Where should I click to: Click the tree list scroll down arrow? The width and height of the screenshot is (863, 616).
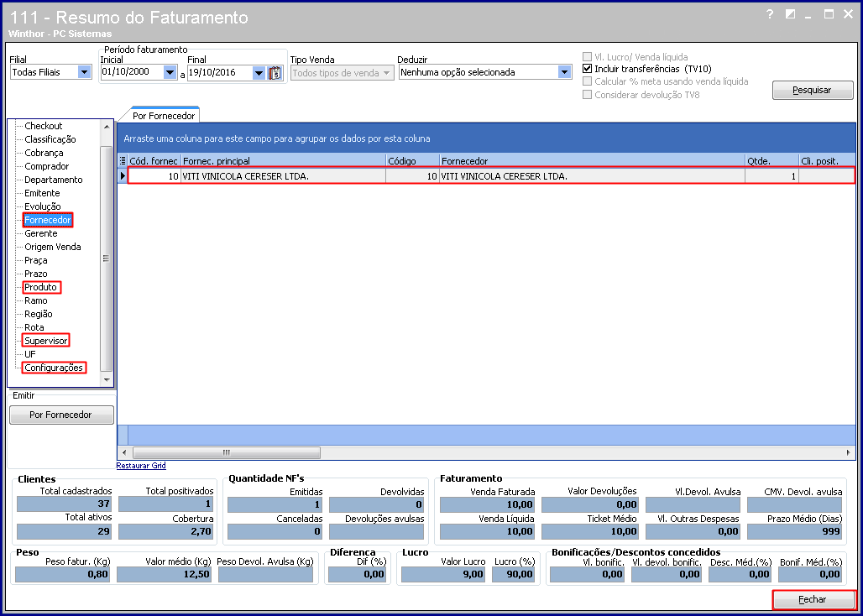107,380
